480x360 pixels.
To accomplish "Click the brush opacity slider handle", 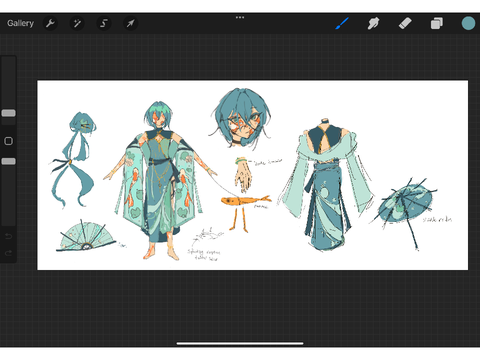I will (9, 161).
